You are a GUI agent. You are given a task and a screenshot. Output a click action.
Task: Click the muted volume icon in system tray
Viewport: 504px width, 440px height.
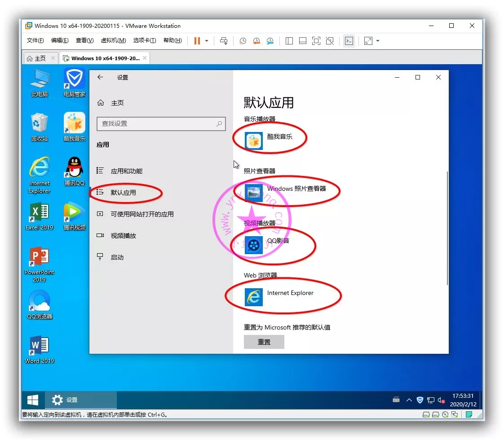click(442, 400)
